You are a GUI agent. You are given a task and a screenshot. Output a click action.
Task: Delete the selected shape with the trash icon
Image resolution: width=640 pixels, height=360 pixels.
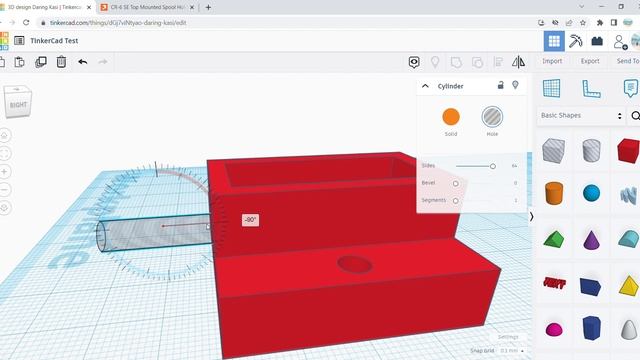point(61,62)
